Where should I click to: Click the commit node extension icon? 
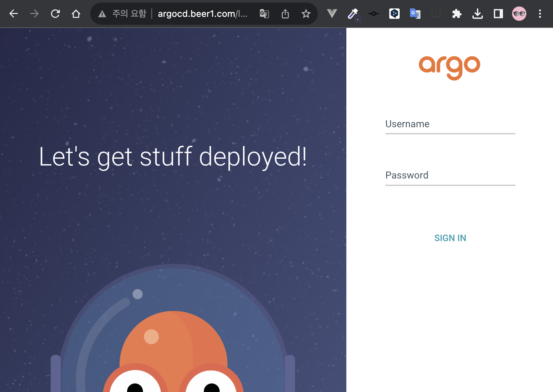[374, 14]
